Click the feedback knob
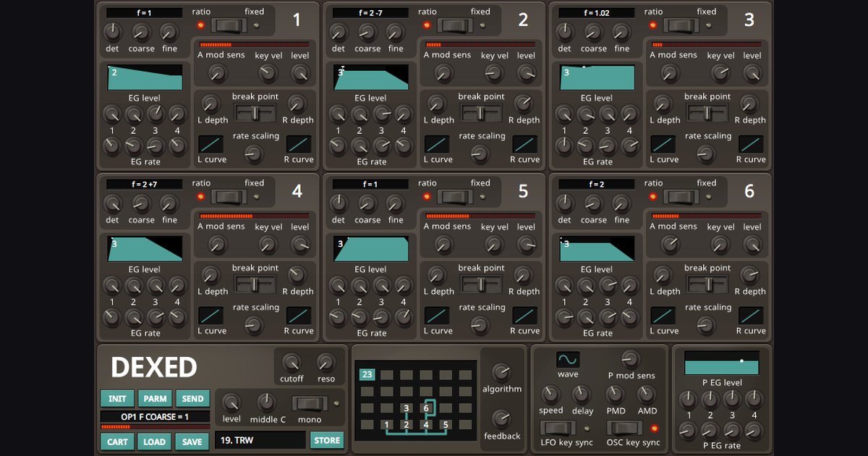This screenshot has width=868, height=456. 503,420
